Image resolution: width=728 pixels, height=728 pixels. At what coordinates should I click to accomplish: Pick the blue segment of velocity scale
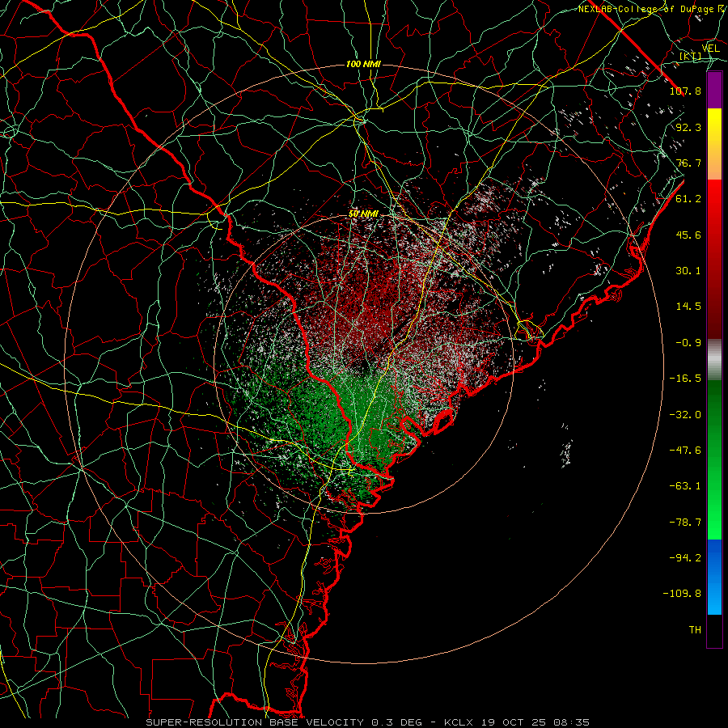714,577
